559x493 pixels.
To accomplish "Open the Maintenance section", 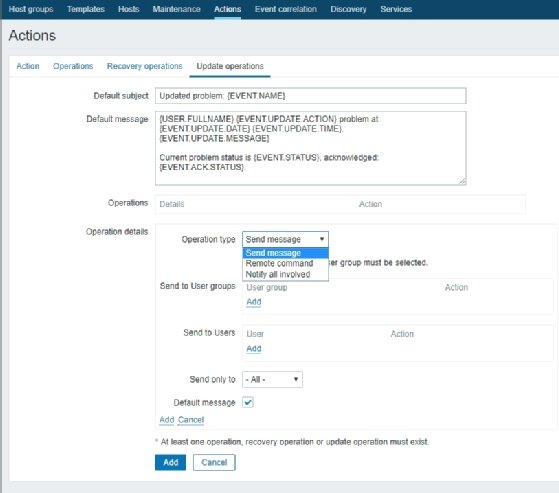I will [176, 9].
